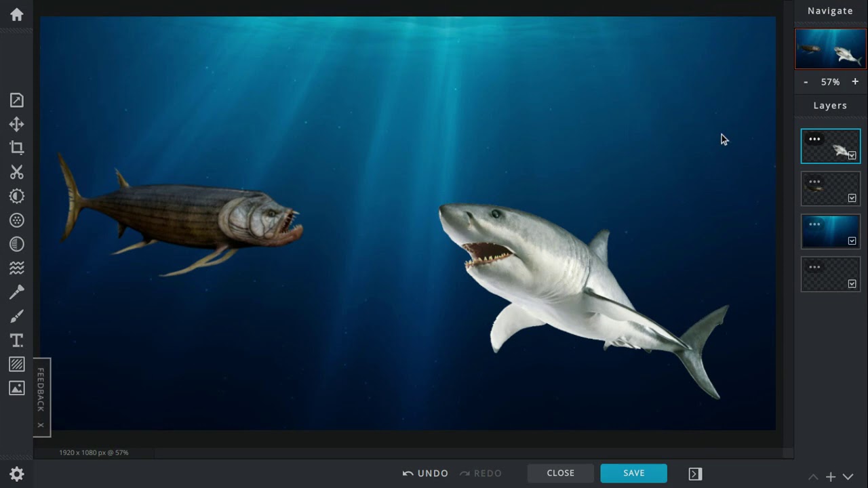Go to the Home screen icon
The image size is (868, 488).
click(x=17, y=14)
